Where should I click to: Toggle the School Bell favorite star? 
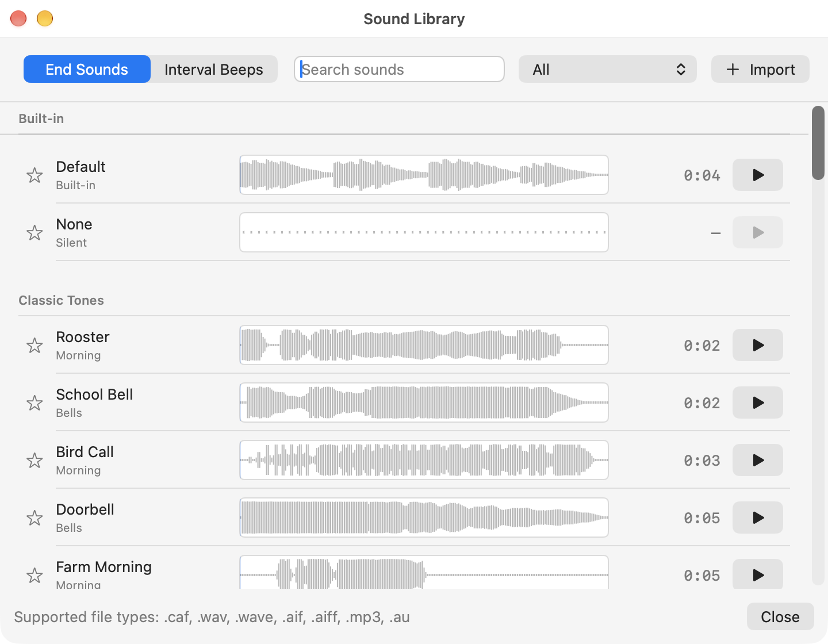point(34,403)
